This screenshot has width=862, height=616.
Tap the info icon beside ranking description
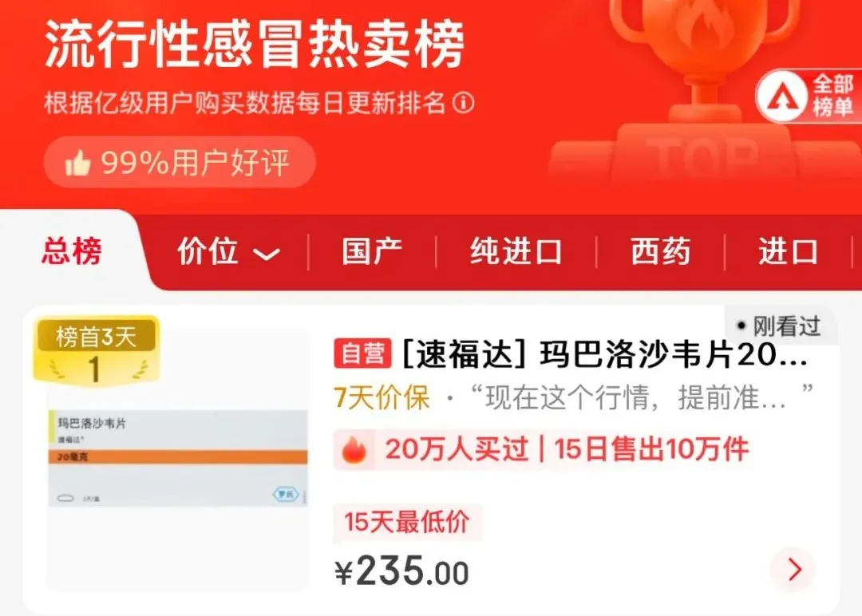click(x=464, y=103)
